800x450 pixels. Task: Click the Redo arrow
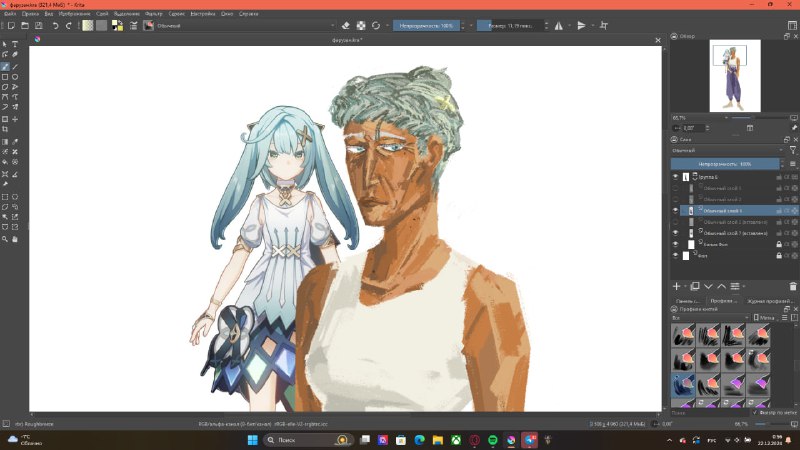pyautogui.click(x=69, y=26)
